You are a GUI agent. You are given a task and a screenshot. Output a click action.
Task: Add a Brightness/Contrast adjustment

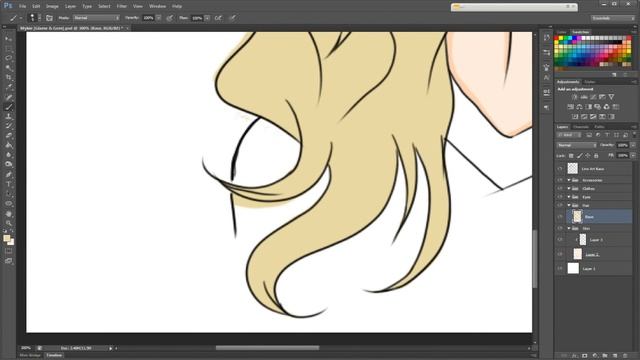tap(575, 97)
